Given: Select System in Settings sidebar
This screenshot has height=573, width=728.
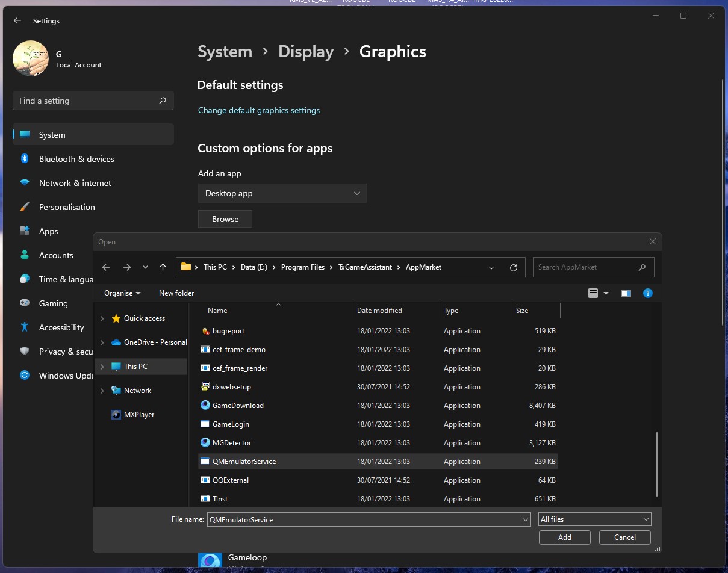Looking at the screenshot, I should (x=93, y=135).
